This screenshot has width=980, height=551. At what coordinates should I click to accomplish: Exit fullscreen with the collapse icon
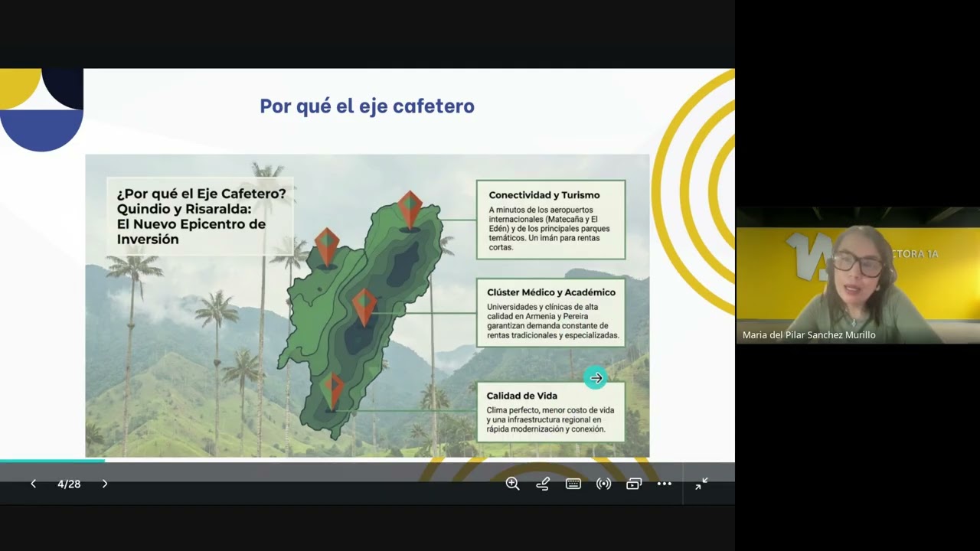point(701,484)
